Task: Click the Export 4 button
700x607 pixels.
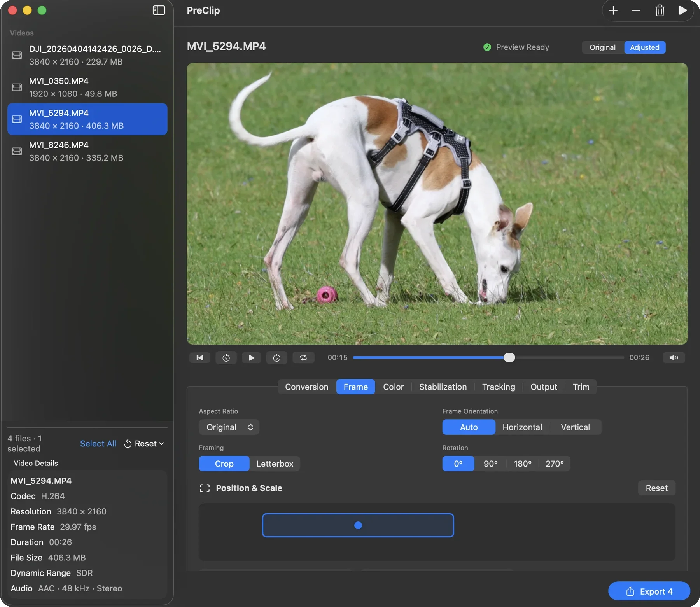Action: pyautogui.click(x=649, y=591)
